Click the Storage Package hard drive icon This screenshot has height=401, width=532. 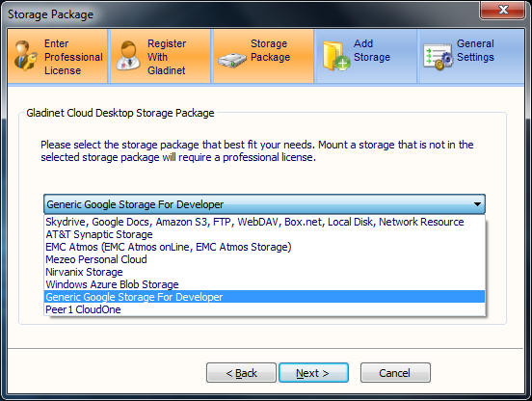(x=231, y=60)
